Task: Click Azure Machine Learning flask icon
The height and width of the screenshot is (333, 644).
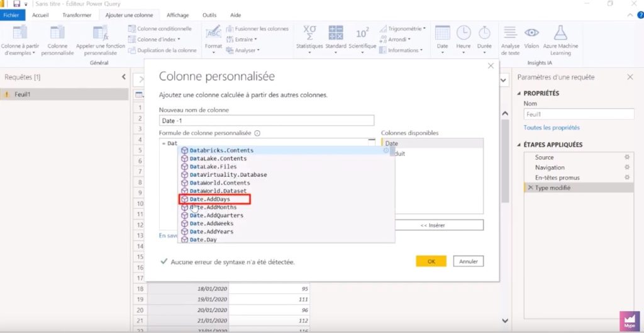Action: (x=560, y=33)
